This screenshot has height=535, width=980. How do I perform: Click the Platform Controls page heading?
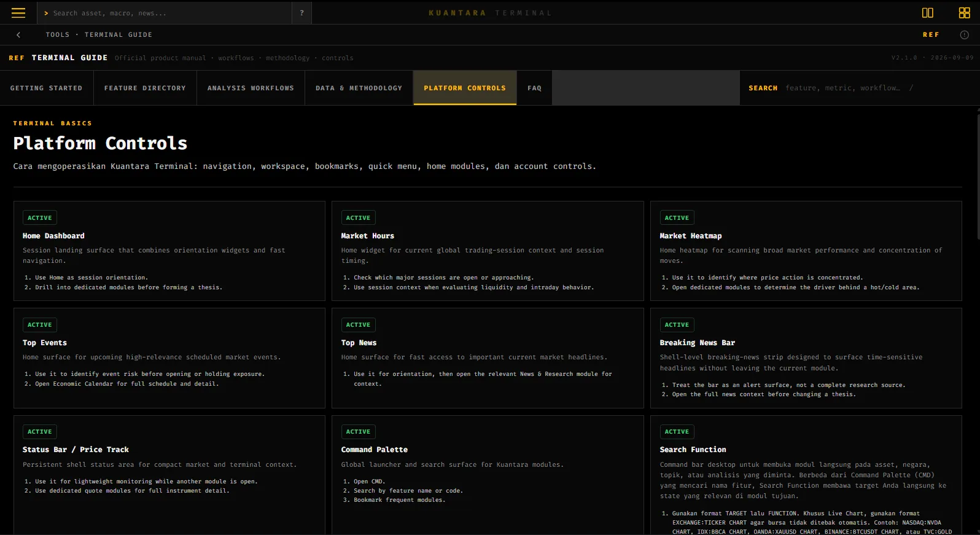click(x=100, y=143)
